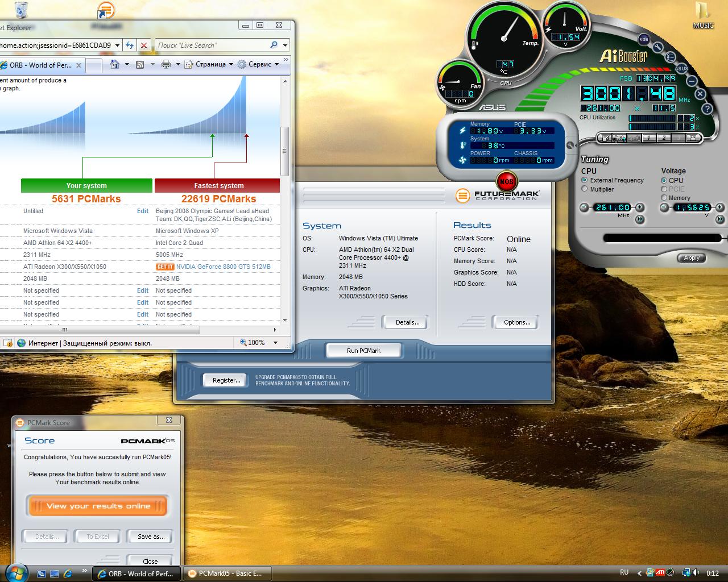Select Multiplier radio button
This screenshot has height=582, width=728.
click(585, 189)
